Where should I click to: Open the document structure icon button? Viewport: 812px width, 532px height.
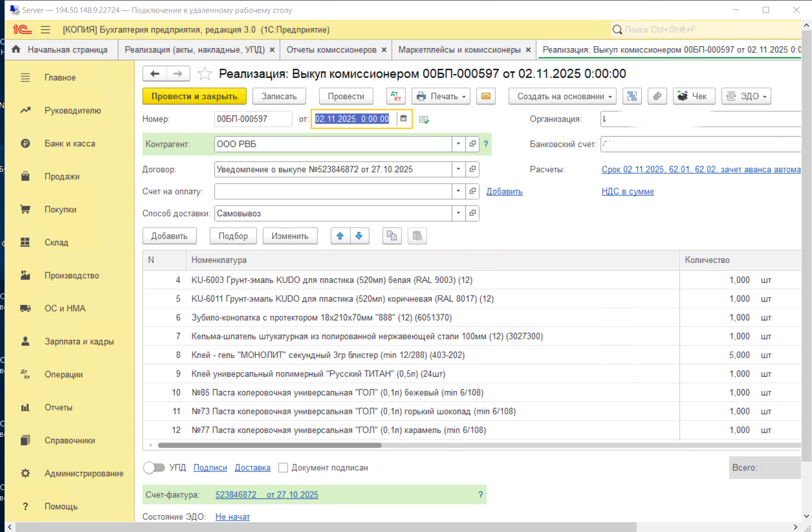pos(631,96)
